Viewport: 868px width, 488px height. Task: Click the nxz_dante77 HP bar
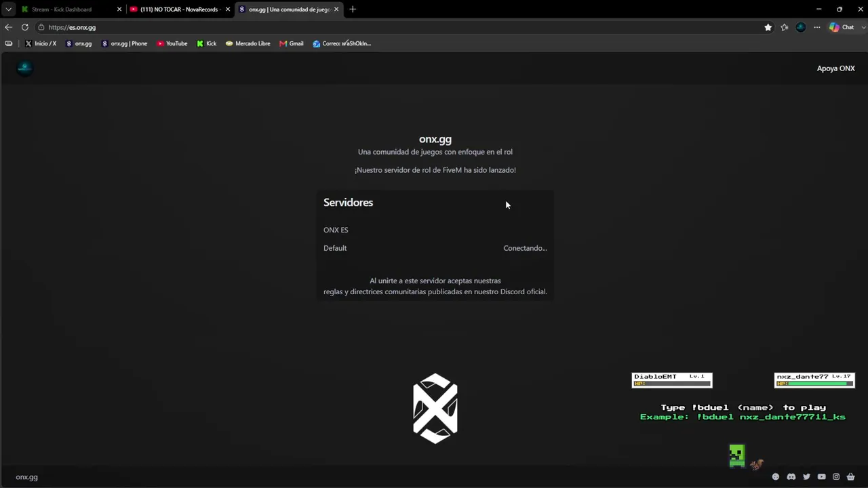click(x=814, y=384)
